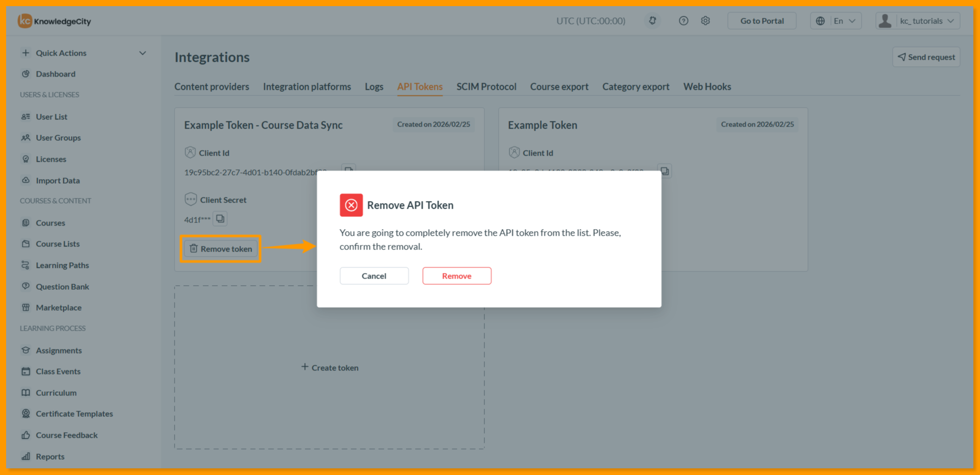
Task: Copy the Client Secret 4d1f*** value
Action: click(x=220, y=219)
